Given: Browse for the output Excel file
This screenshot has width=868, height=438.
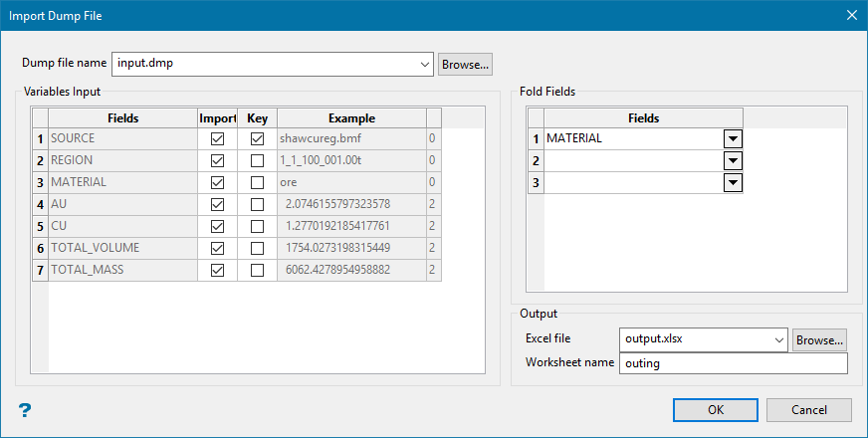Looking at the screenshot, I should tap(819, 339).
